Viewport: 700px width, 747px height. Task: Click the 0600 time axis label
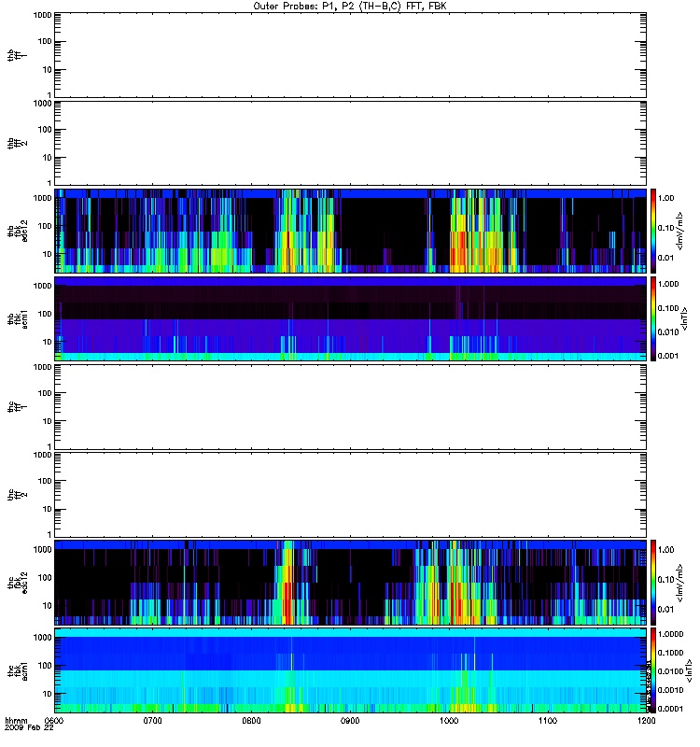(54, 721)
